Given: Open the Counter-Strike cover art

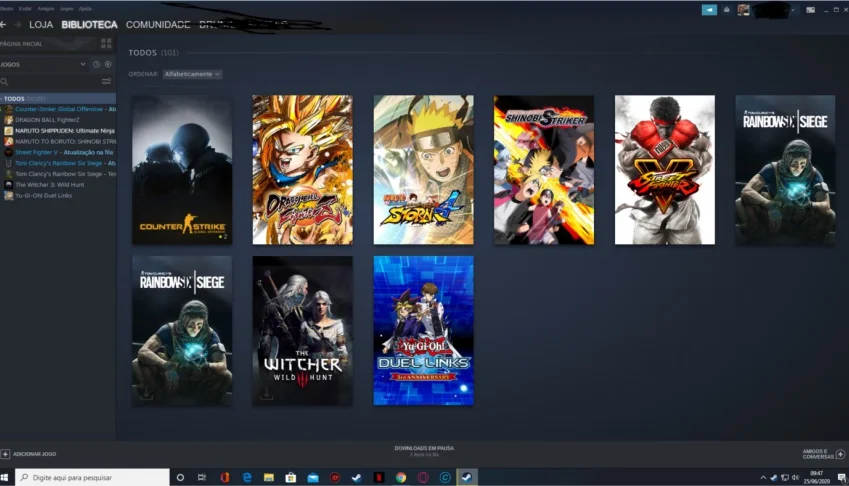Looking at the screenshot, I should pos(182,170).
